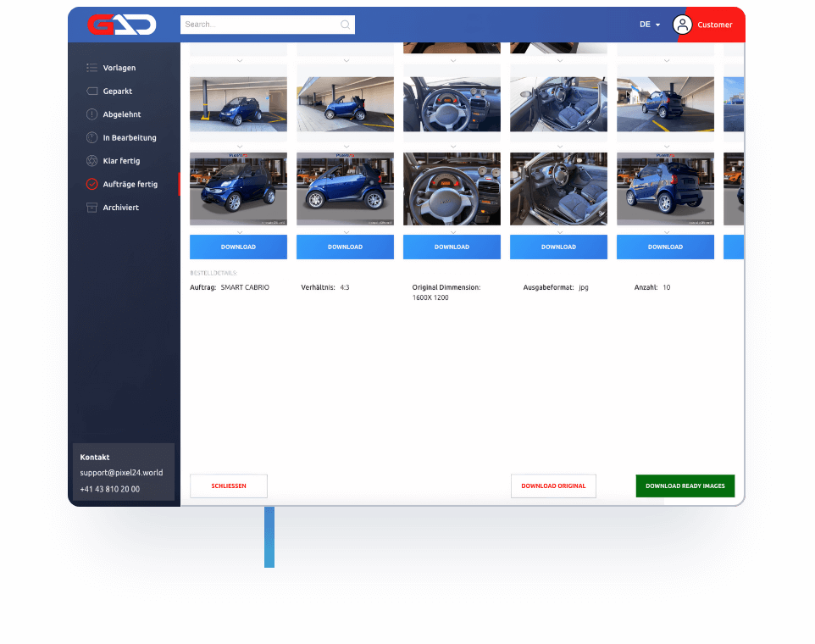Click the Archiviert box icon

[92, 208]
